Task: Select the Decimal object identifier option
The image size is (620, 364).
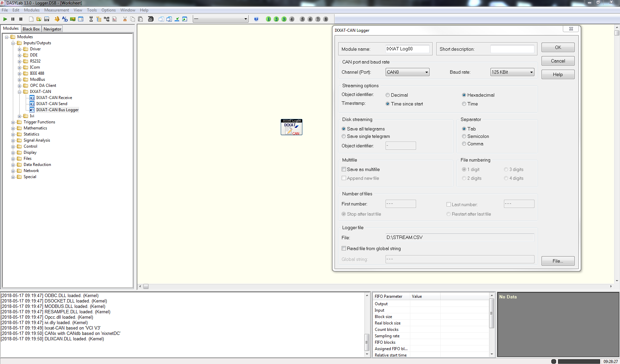Action: (388, 95)
